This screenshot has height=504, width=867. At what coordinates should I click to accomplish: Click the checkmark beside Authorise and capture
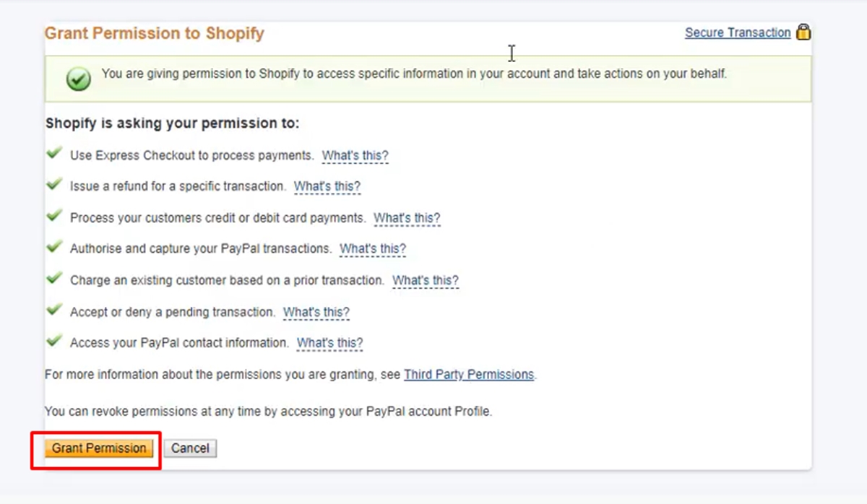pyautogui.click(x=54, y=247)
